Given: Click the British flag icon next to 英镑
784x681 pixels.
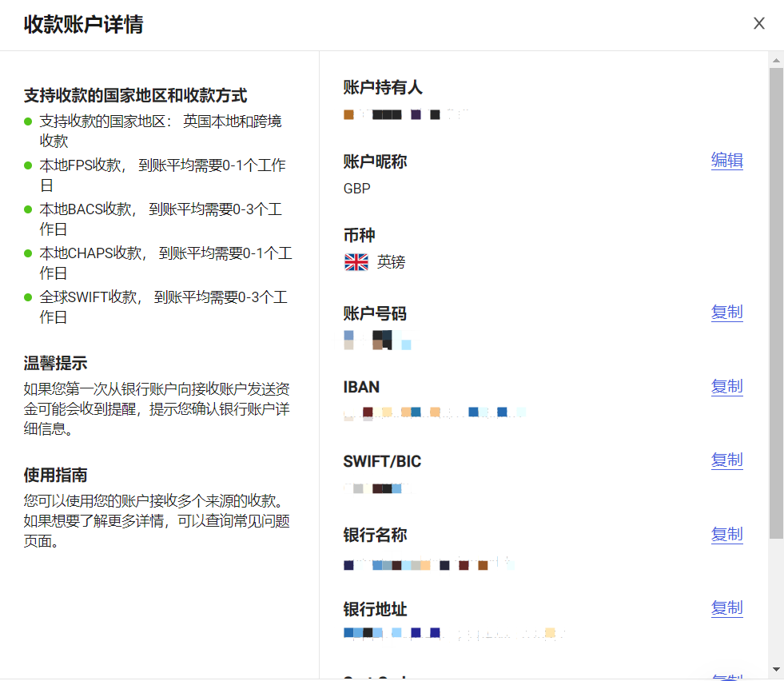Looking at the screenshot, I should 355,261.
